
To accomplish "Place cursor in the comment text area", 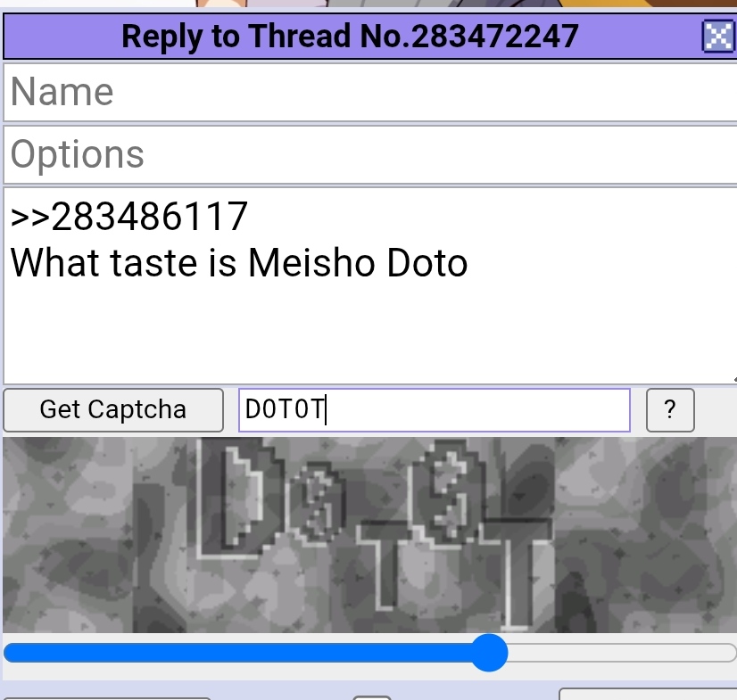I will coord(370,285).
